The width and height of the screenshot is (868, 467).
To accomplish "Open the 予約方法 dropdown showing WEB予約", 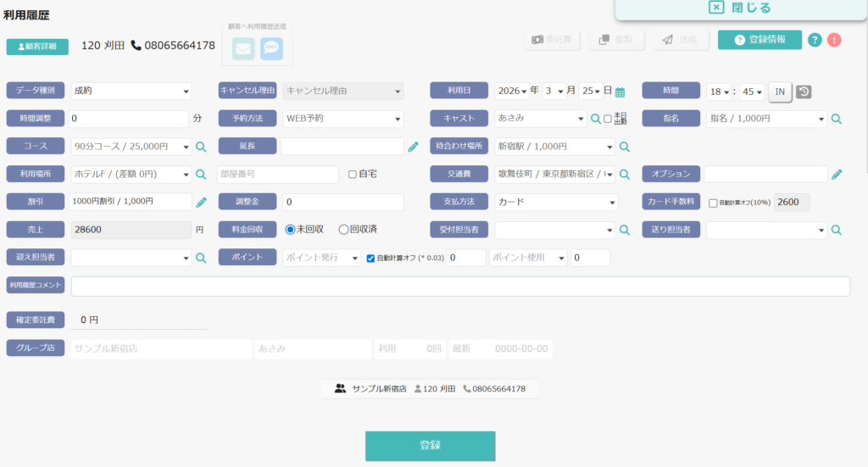I will [x=342, y=119].
